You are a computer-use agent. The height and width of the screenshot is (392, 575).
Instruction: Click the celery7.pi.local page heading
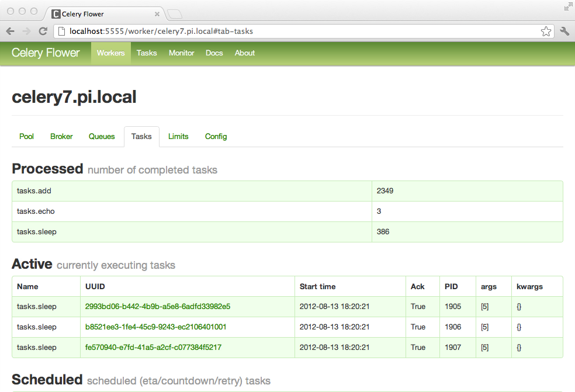74,98
